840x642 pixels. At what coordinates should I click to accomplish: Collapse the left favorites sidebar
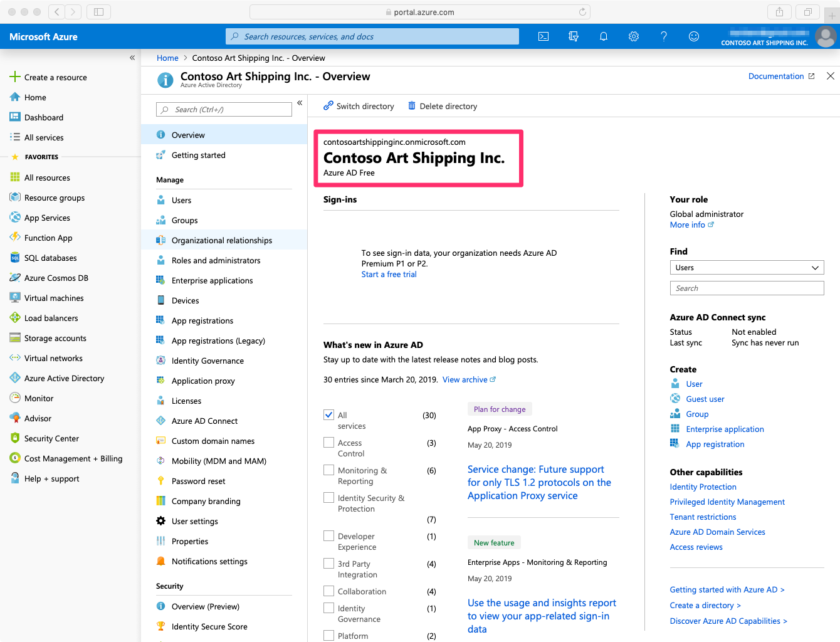(x=132, y=58)
